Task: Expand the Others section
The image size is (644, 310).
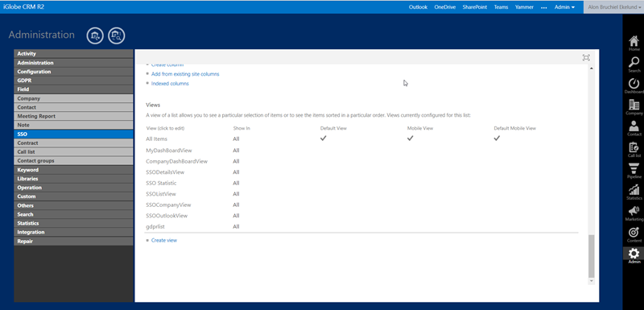Action: click(73, 205)
